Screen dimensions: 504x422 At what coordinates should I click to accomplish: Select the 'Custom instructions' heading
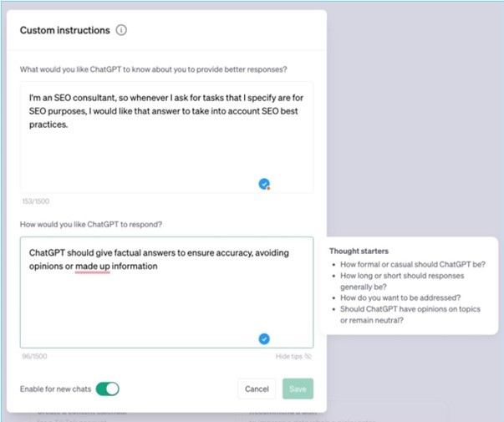pos(65,30)
